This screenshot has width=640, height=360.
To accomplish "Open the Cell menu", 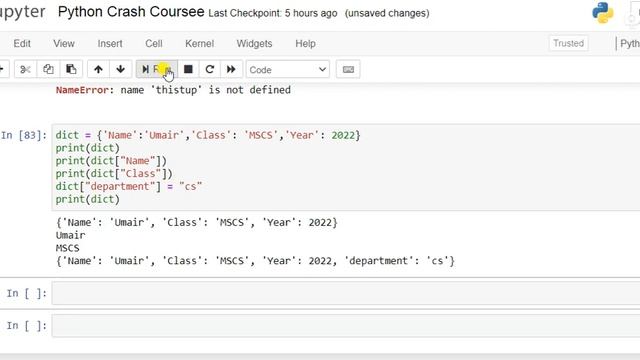I will click(154, 44).
